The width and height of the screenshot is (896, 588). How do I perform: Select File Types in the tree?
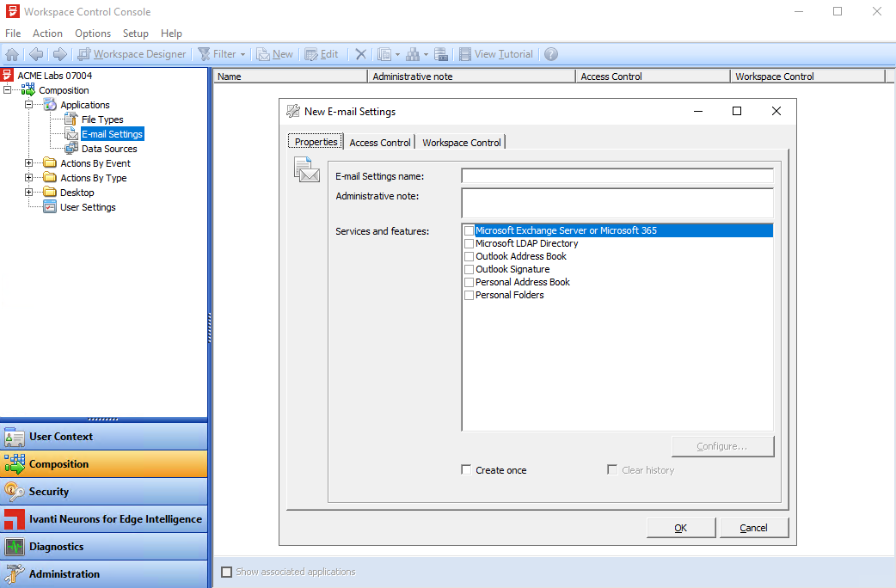[x=102, y=119]
